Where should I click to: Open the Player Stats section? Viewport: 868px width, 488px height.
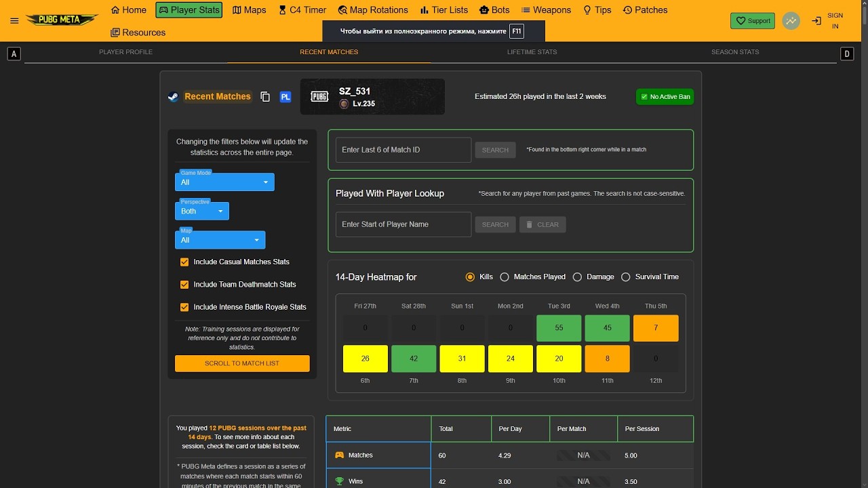pyautogui.click(x=189, y=10)
